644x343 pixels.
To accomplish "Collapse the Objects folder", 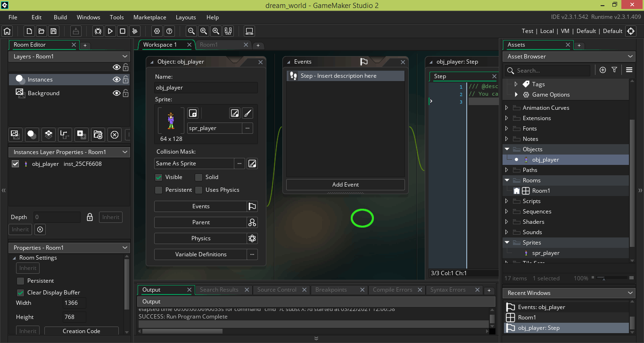I will (507, 149).
